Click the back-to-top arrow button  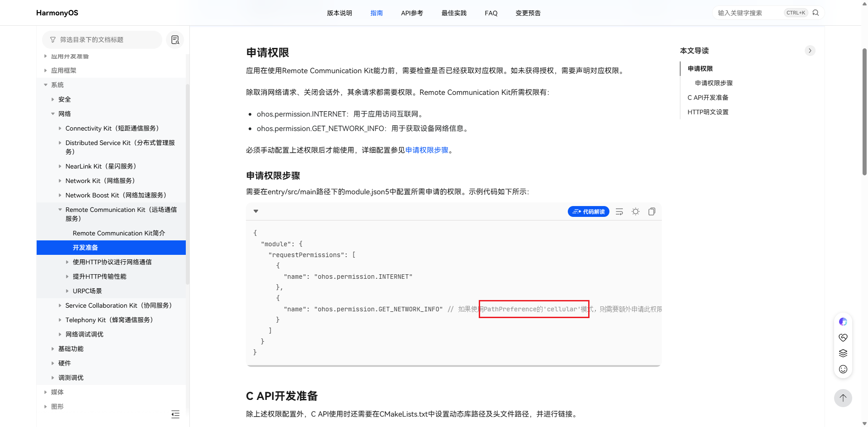click(x=843, y=398)
